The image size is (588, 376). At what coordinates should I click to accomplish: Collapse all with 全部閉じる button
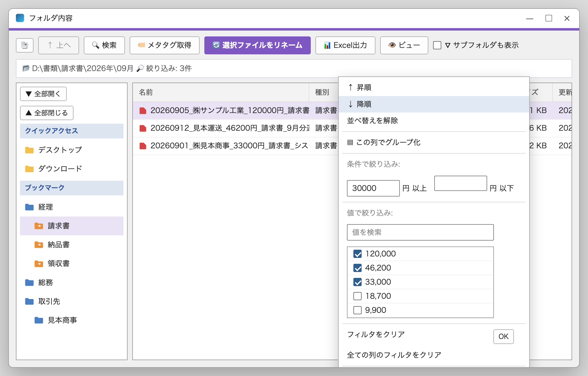pos(47,113)
